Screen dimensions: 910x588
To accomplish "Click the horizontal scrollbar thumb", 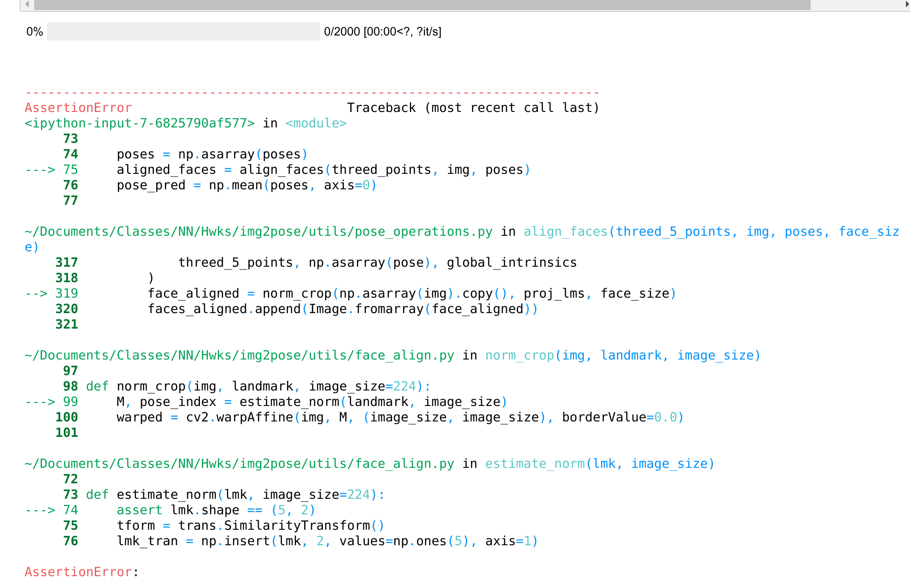I will coord(422,5).
